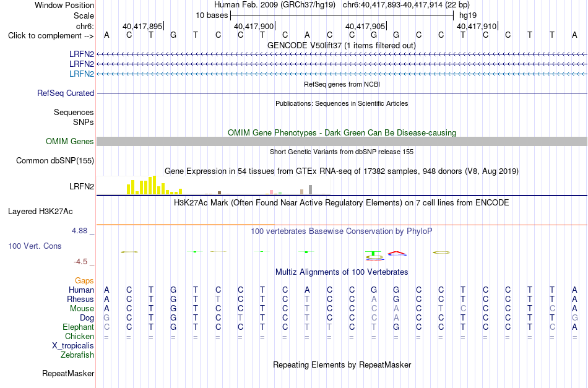The height and width of the screenshot is (388, 588).
Task: Click the LRFN2 GTEx expression label
Action: click(81, 186)
